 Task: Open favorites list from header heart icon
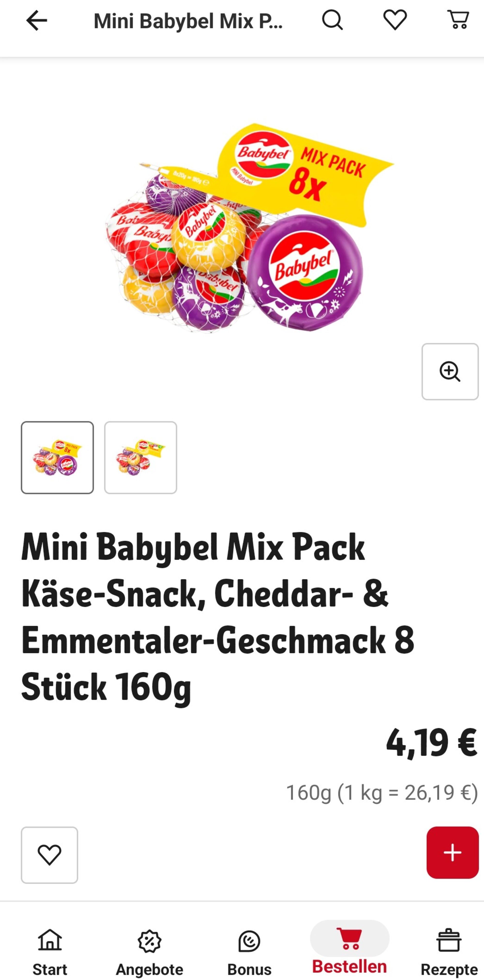(395, 20)
